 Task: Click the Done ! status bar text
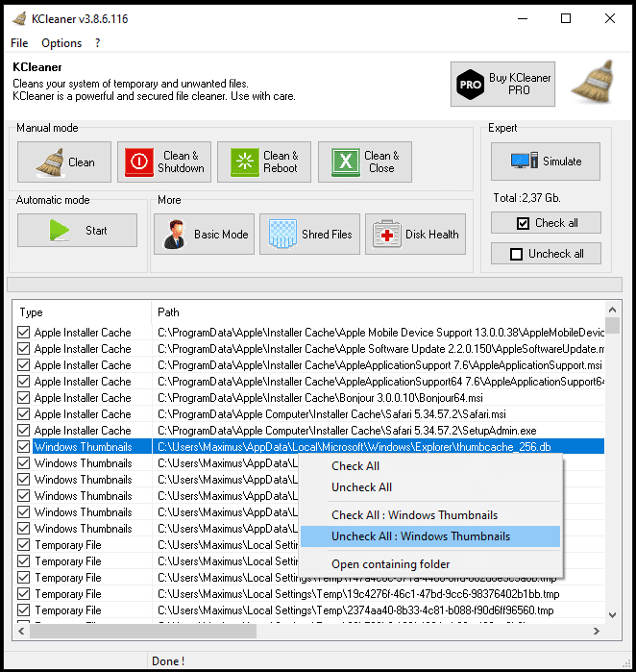pos(168,660)
